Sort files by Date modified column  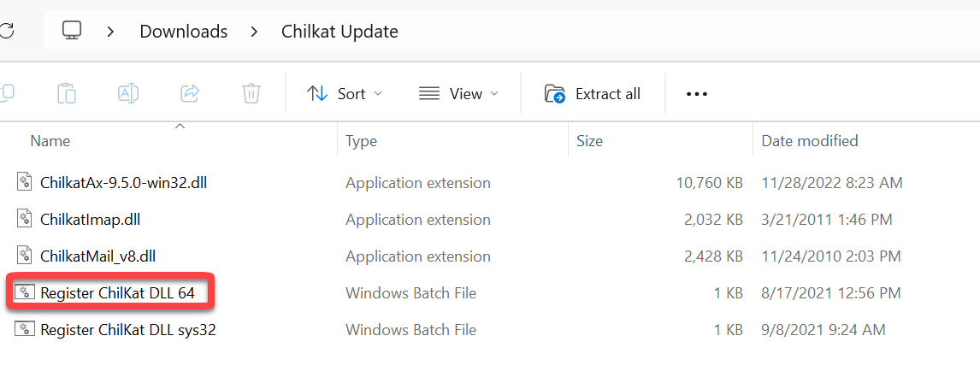pyautogui.click(x=809, y=141)
